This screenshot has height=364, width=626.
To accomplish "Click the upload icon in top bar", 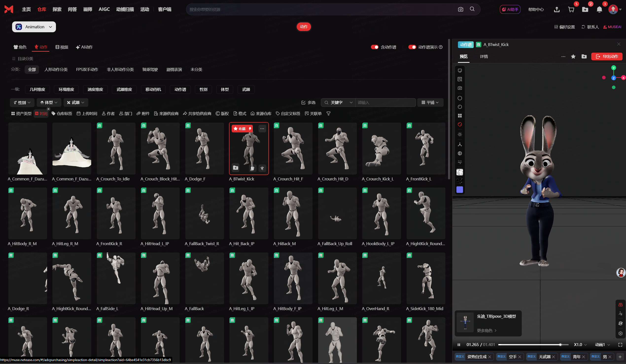I will pyautogui.click(x=557, y=9).
